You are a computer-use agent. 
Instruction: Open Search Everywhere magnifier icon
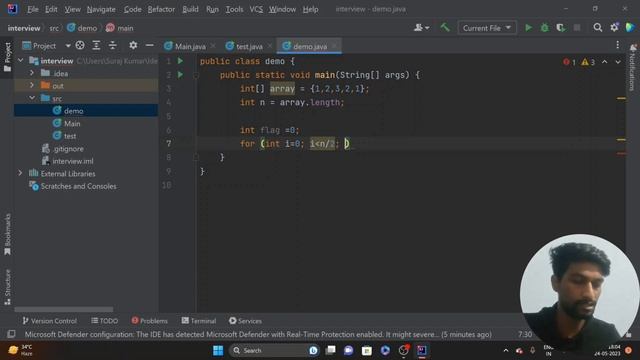[x=598, y=28]
